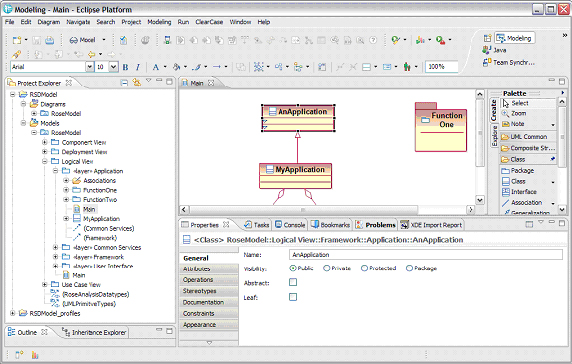Enable the Abstract checkbox
The image size is (572, 364).
click(x=293, y=282)
